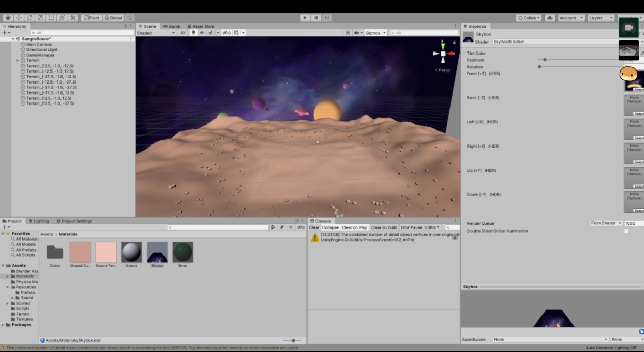
Task: Open the Asset Store tab
Action: [x=200, y=26]
